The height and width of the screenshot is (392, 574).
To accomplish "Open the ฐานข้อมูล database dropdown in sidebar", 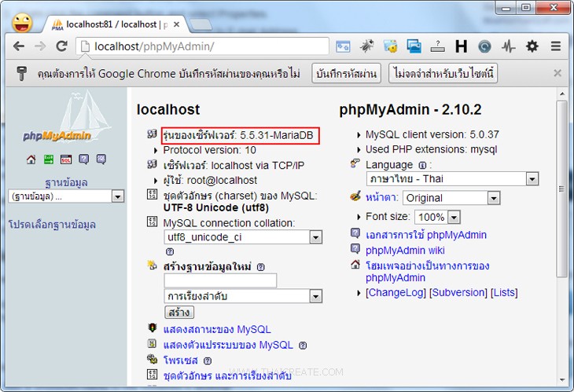I will pos(66,196).
